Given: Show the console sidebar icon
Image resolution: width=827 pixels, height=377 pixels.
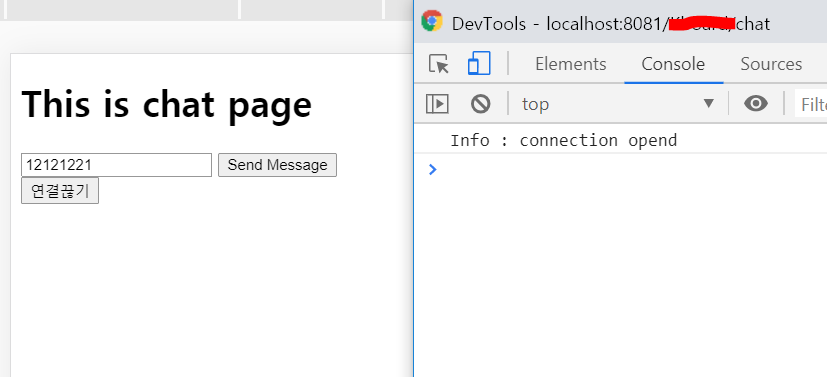Looking at the screenshot, I should click(x=437, y=104).
